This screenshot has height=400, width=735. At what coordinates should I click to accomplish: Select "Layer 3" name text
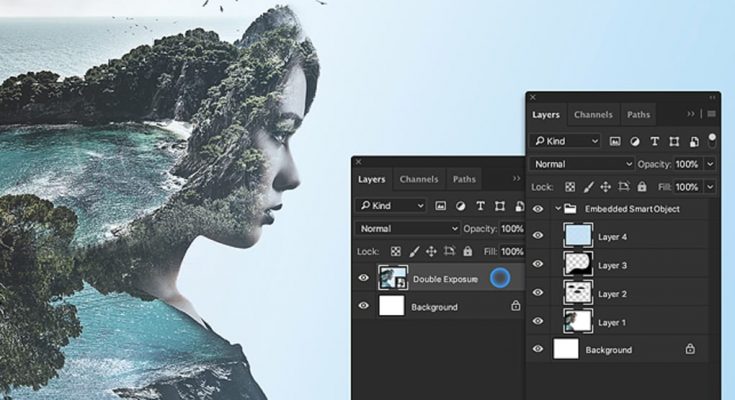[x=612, y=265]
